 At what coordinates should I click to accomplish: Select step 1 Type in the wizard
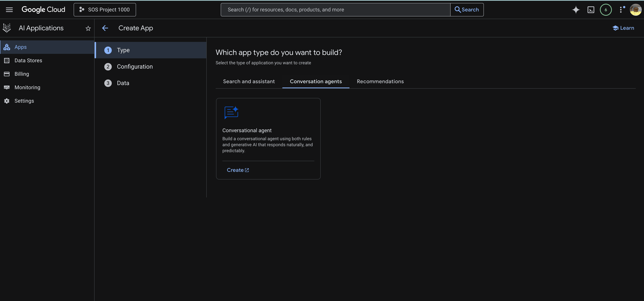(x=123, y=50)
